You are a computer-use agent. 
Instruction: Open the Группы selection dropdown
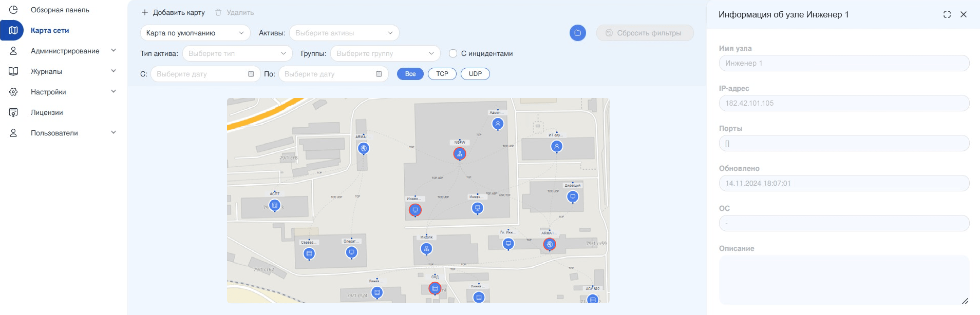(x=385, y=53)
